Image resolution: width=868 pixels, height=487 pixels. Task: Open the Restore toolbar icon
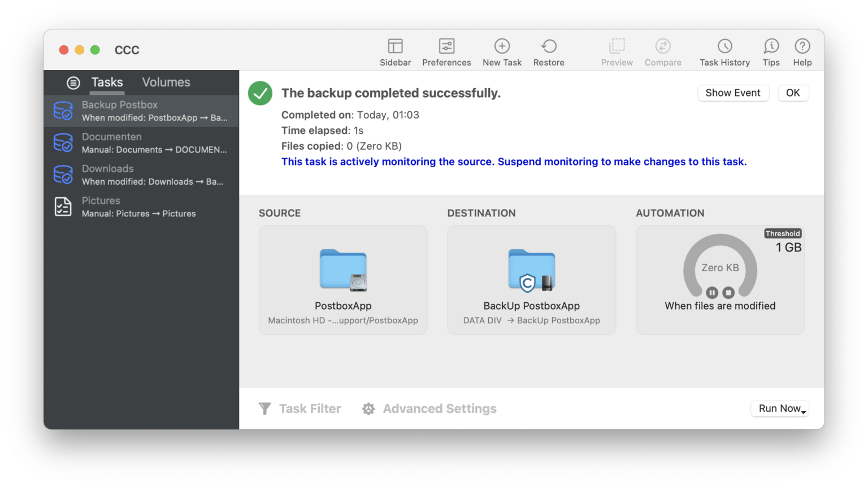(x=549, y=46)
